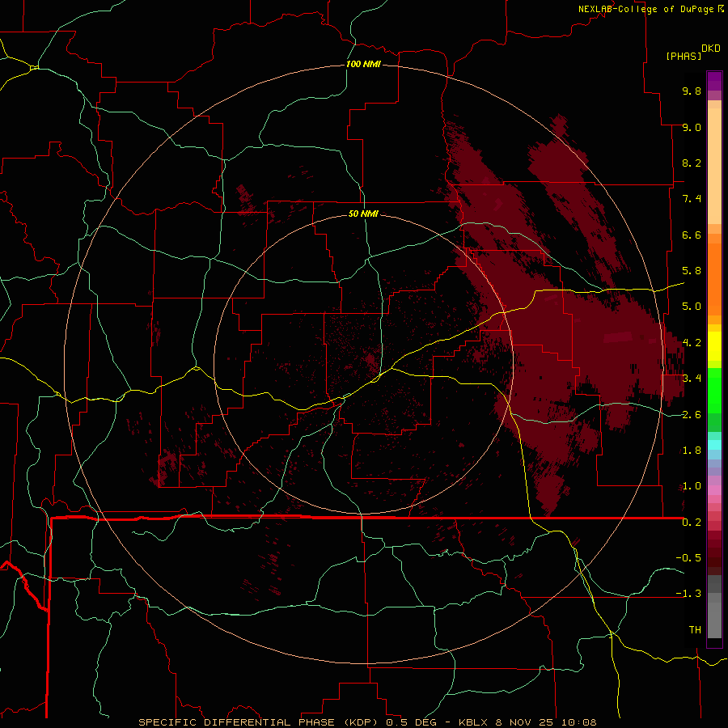Click the 1.8 legend value
The height and width of the screenshot is (728, 728).
click(x=692, y=451)
